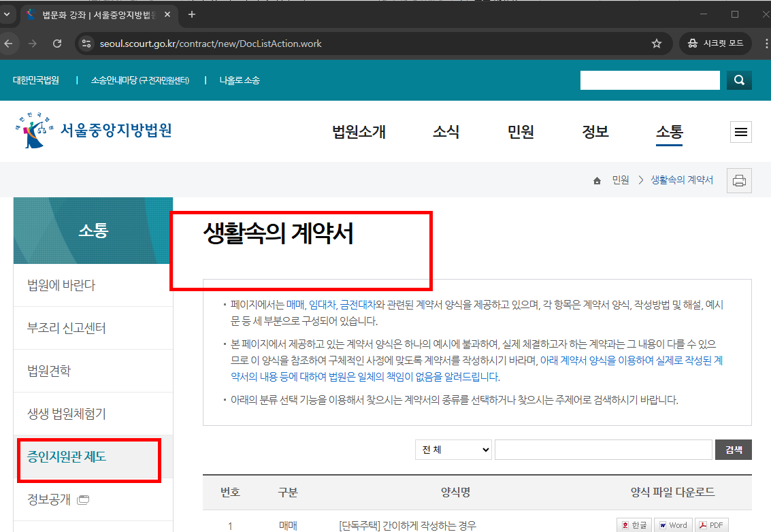Click the magnifier search icon
The image size is (771, 532).
click(739, 80)
